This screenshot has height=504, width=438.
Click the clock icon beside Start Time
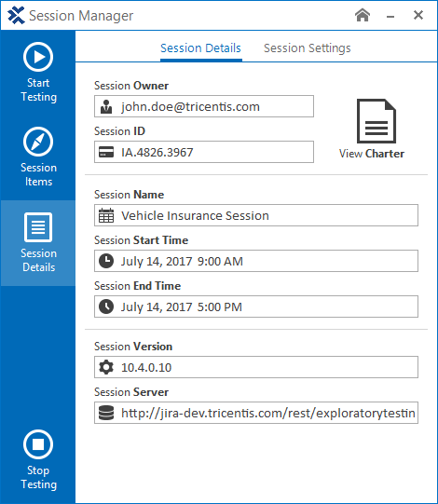(106, 261)
